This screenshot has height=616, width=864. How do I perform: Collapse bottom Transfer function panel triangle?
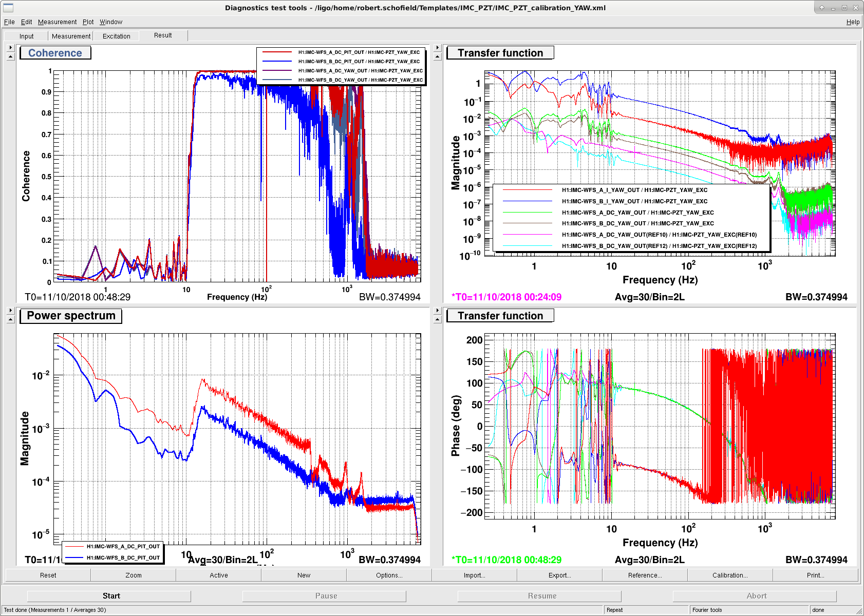point(438,320)
